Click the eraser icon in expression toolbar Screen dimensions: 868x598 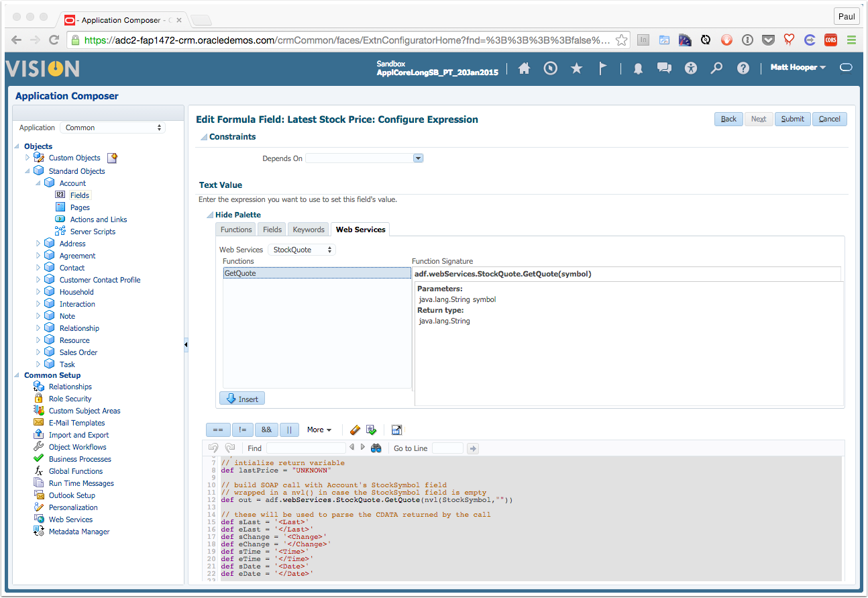pyautogui.click(x=356, y=430)
